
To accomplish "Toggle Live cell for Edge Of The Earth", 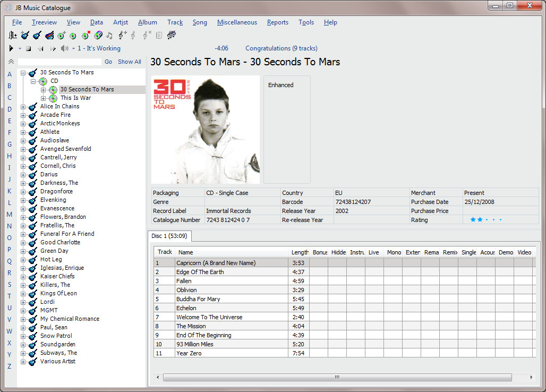I will coord(374,272).
